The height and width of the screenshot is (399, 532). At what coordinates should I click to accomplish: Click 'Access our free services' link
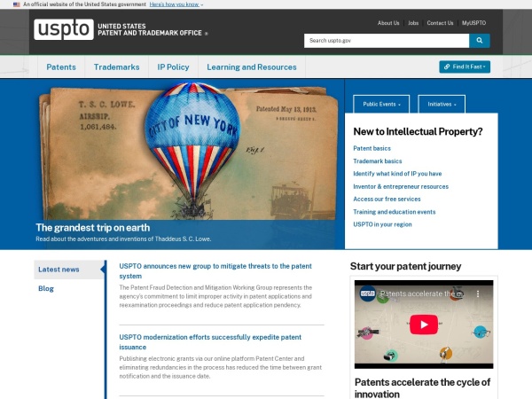(x=387, y=199)
